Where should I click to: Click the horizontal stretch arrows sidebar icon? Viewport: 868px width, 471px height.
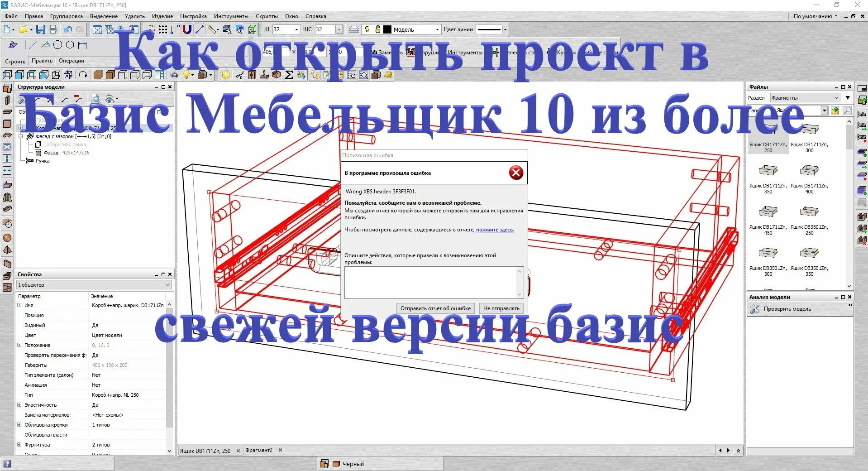pyautogui.click(x=7, y=171)
